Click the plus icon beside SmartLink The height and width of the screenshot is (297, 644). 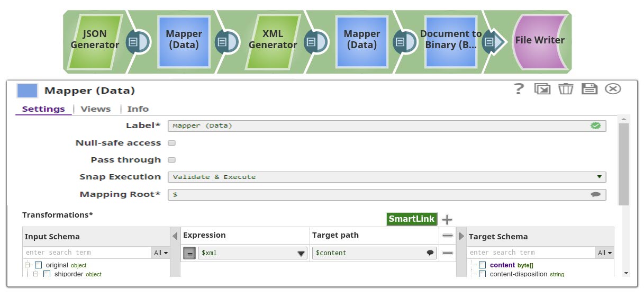[x=447, y=220]
